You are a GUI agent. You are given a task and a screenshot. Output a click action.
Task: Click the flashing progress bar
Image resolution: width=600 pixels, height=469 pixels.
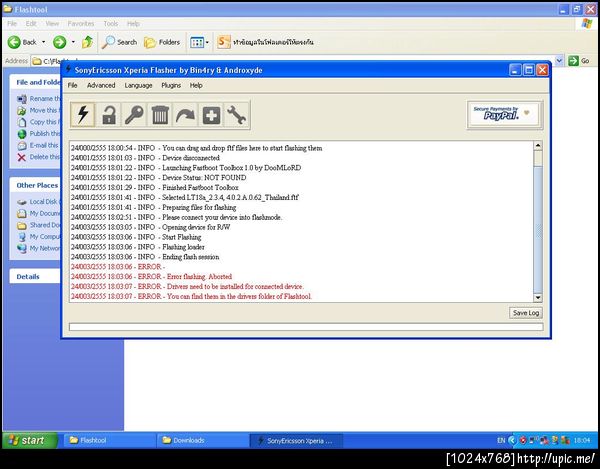pyautogui.click(x=306, y=327)
